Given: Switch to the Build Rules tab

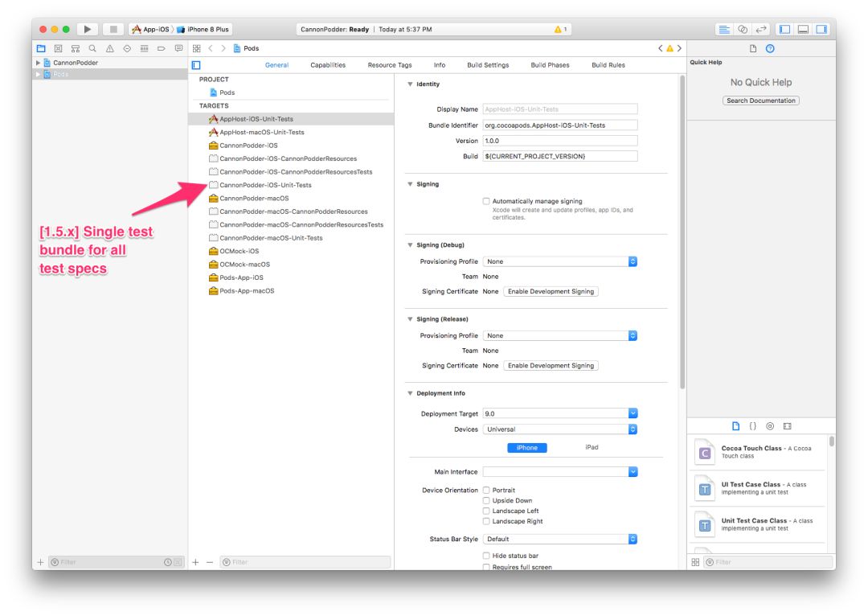Looking at the screenshot, I should tap(608, 65).
